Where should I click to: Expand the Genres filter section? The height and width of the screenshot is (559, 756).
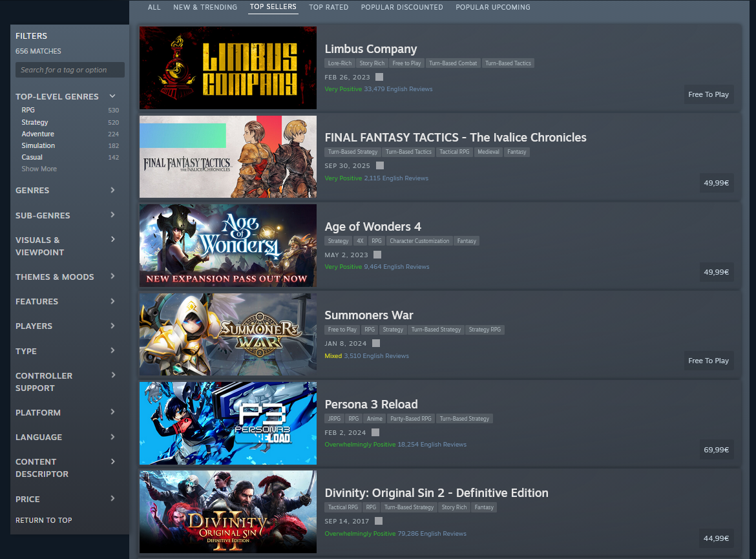112,190
